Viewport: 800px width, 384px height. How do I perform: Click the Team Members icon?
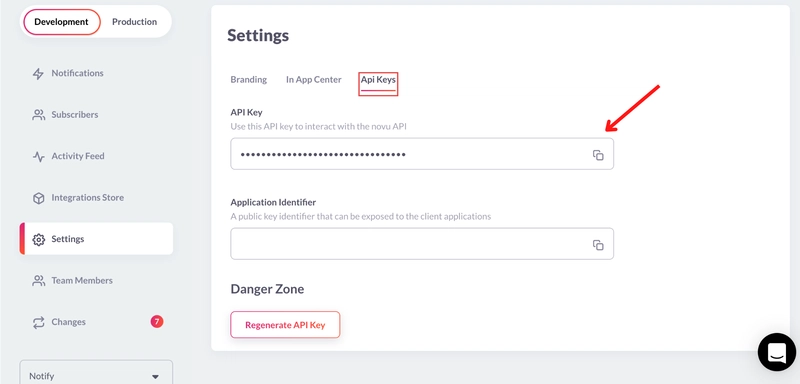[x=38, y=280]
